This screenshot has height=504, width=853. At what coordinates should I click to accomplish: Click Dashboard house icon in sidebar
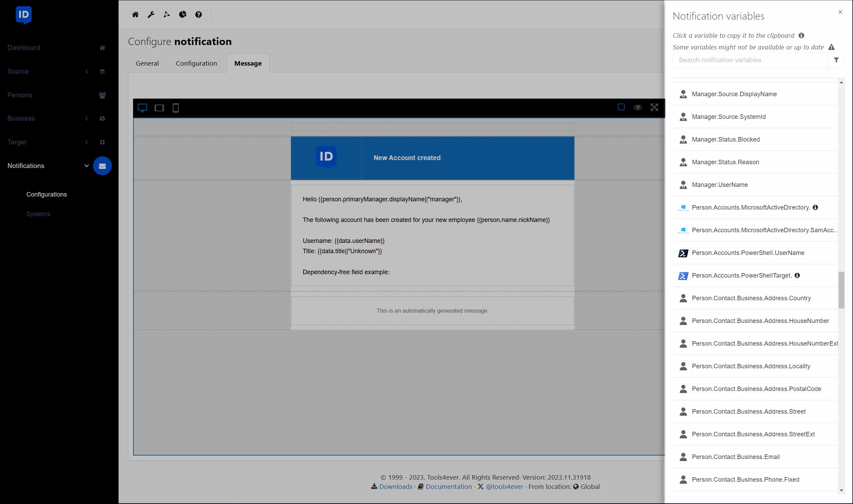click(102, 48)
